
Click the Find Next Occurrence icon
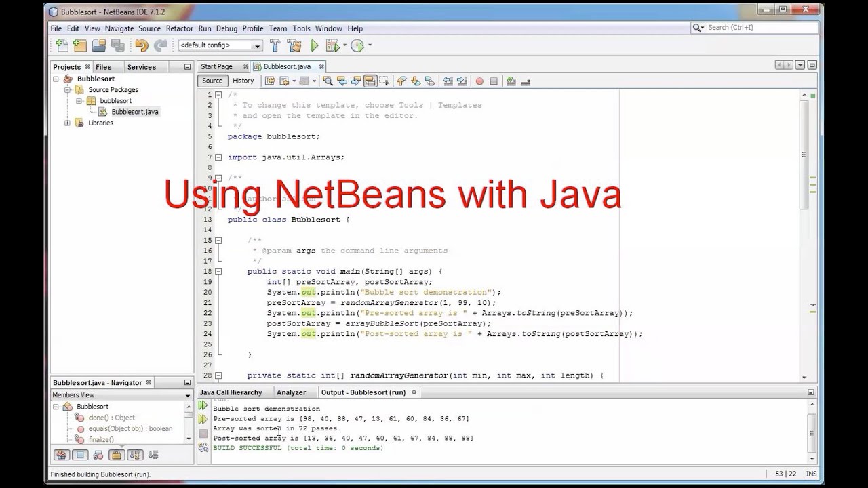[x=356, y=81]
